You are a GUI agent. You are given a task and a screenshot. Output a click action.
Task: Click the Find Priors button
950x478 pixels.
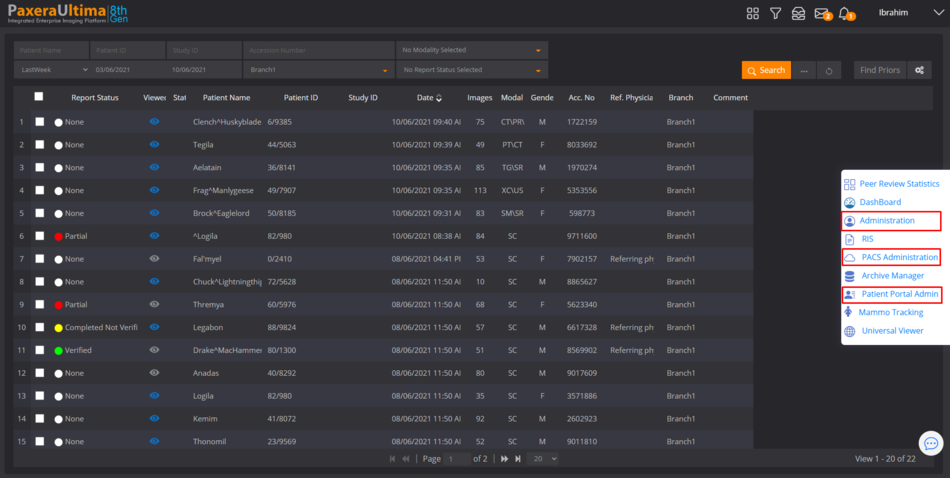pos(880,70)
